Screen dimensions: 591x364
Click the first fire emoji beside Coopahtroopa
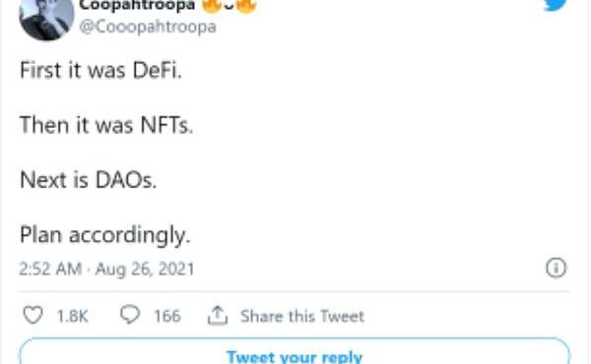(x=212, y=6)
